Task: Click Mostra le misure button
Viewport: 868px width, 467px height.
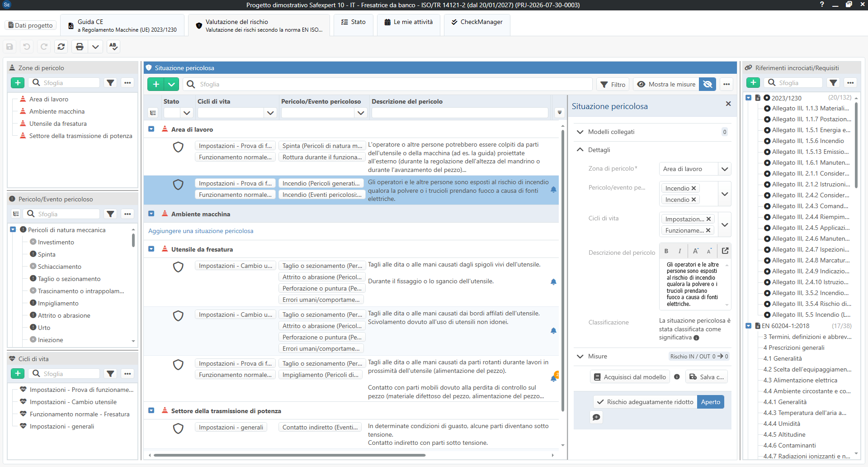Action: point(666,85)
